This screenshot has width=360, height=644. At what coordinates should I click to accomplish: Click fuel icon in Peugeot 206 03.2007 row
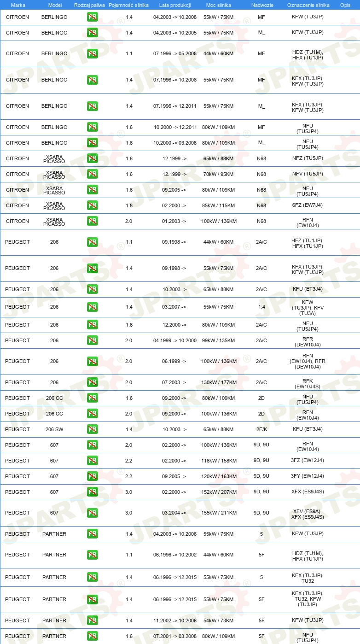click(92, 307)
